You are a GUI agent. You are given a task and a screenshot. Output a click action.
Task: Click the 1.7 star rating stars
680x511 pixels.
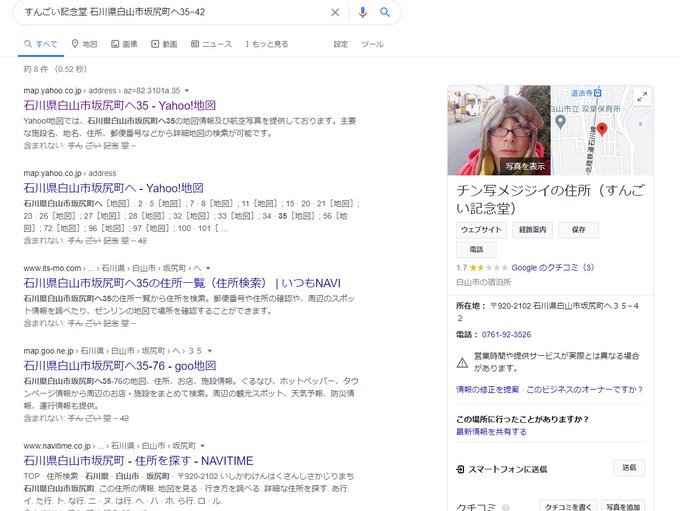(x=488, y=268)
